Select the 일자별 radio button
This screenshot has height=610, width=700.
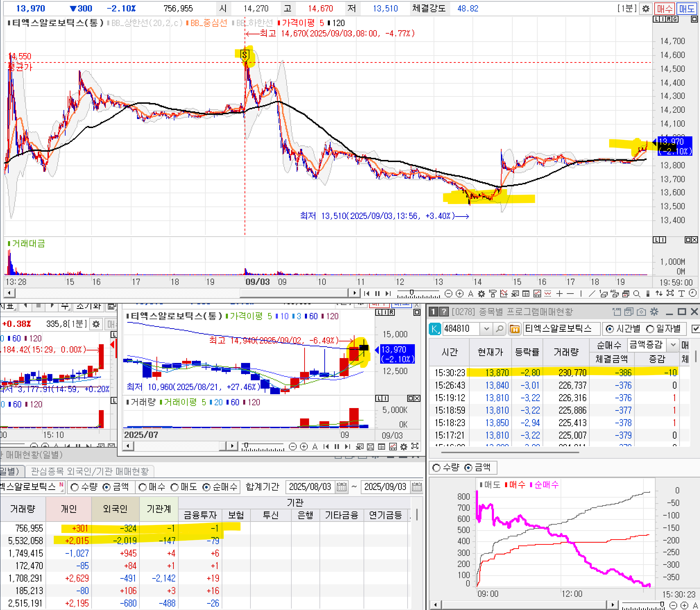pyautogui.click(x=650, y=329)
